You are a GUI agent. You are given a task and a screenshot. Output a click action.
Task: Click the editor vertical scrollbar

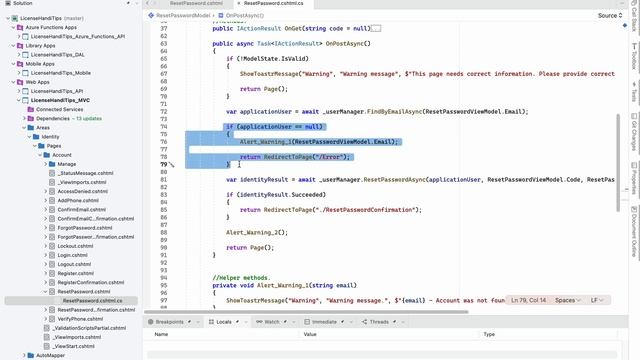point(618,162)
